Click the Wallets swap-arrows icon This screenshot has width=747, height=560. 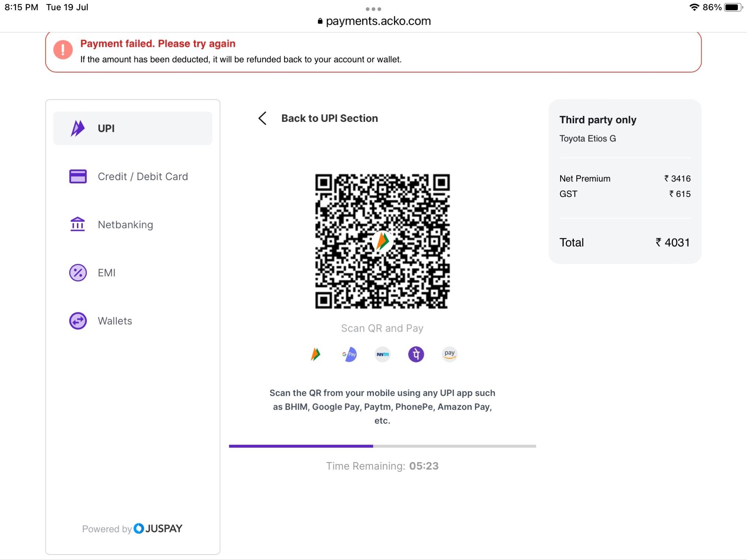[78, 321]
